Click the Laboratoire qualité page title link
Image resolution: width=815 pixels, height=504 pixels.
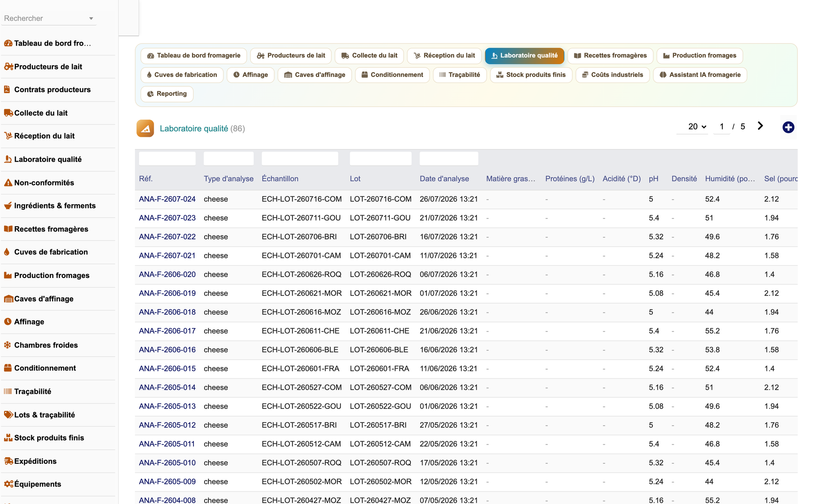pyautogui.click(x=194, y=129)
